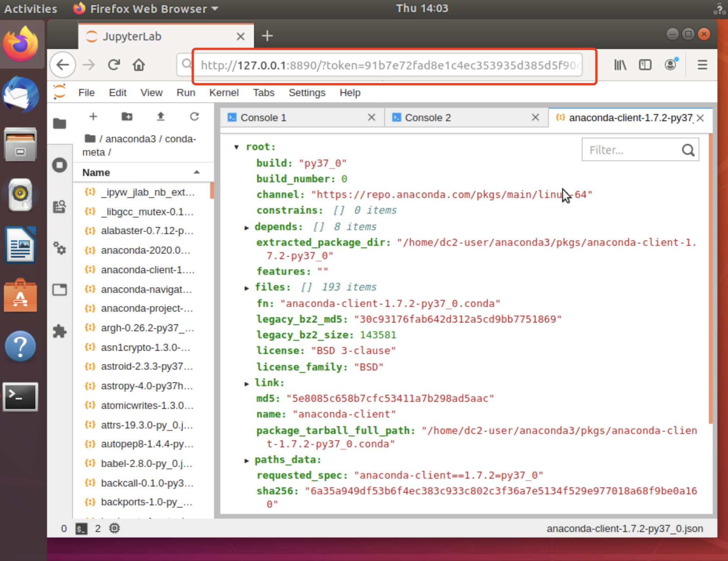Click the JupyterLab logo in menu bar
Image resolution: width=728 pixels, height=561 pixels.
[60, 92]
